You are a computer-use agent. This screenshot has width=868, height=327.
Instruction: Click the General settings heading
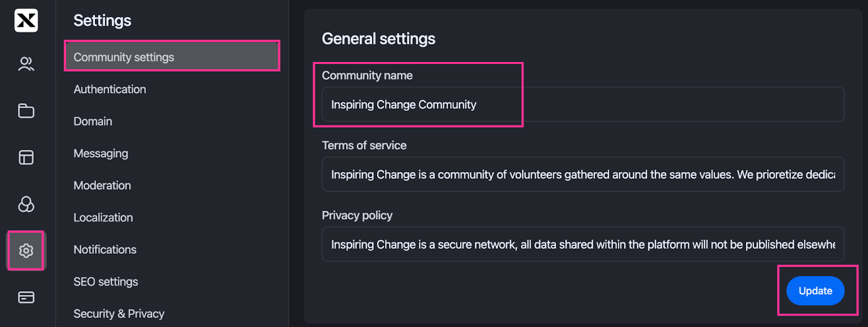click(x=378, y=39)
